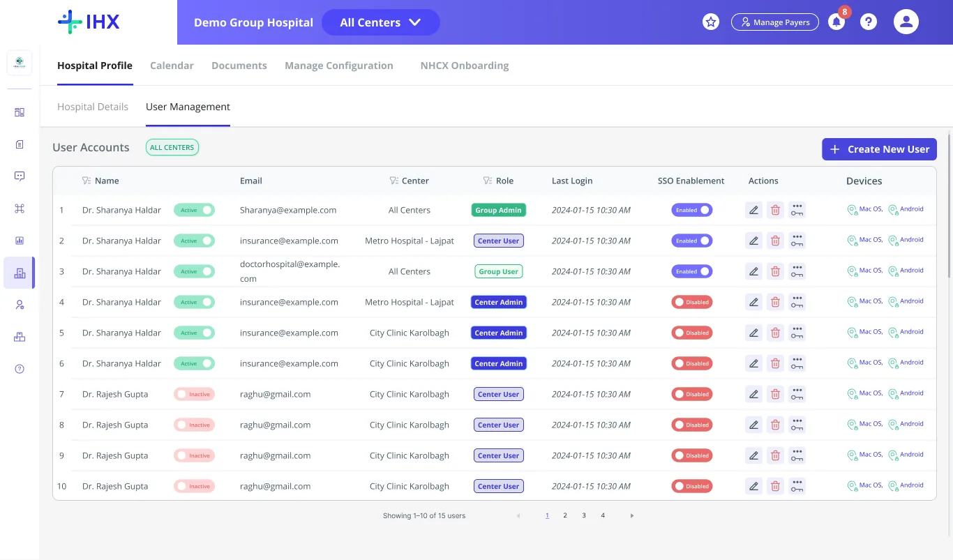Open the Center column filter
953x560 pixels.
(394, 181)
